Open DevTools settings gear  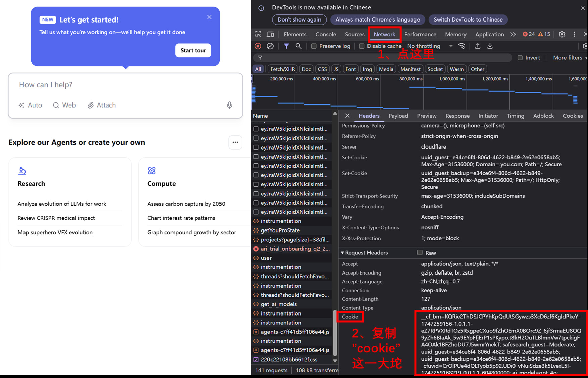[562, 34]
